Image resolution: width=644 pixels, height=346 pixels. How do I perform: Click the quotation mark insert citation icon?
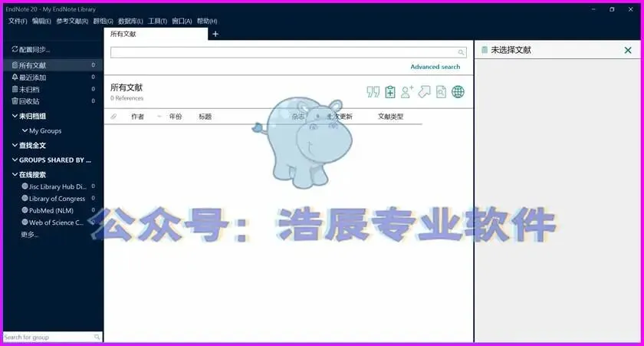[373, 91]
